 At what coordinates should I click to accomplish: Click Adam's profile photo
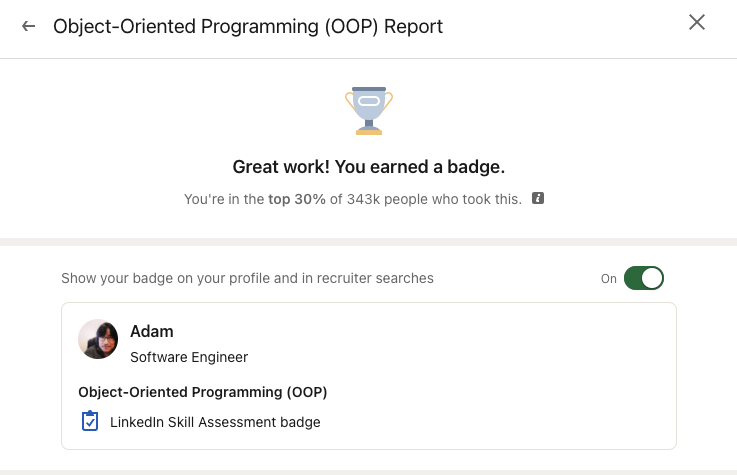[x=98, y=339]
